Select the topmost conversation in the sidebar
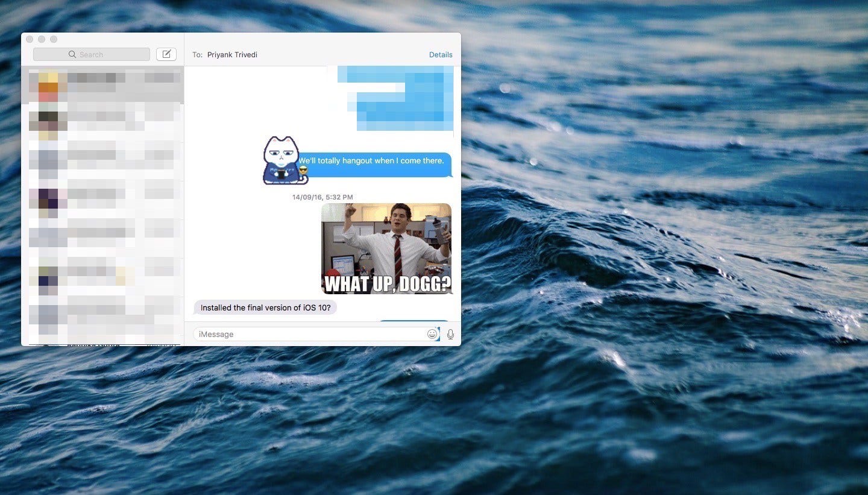The height and width of the screenshot is (495, 868). [102, 84]
